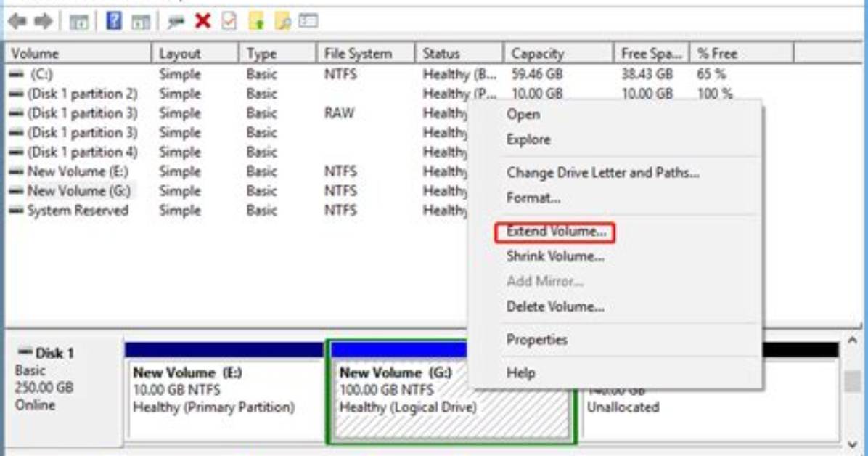868x456 pixels.
Task: Click the drive connect icon left of the red X
Action: (x=176, y=22)
